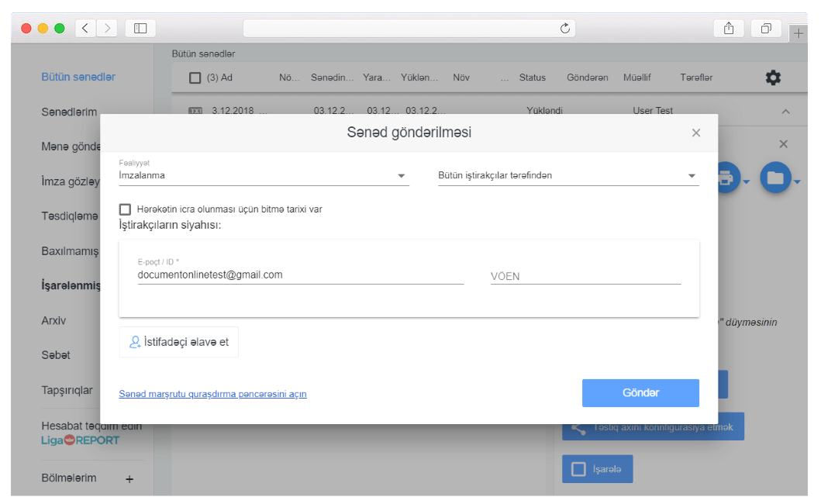
Task: Click the browser reload icon
Action: [565, 29]
